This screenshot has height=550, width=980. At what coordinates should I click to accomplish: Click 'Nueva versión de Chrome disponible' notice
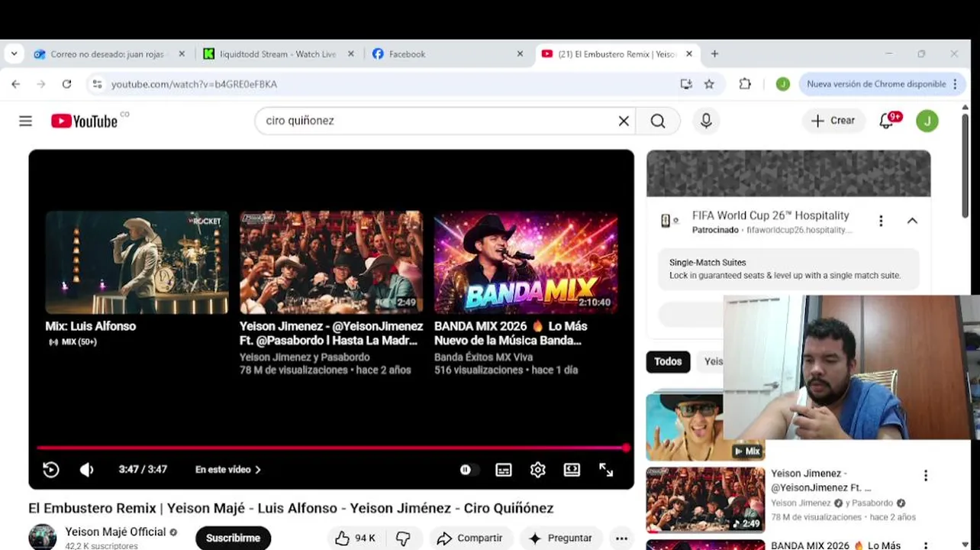click(x=876, y=84)
